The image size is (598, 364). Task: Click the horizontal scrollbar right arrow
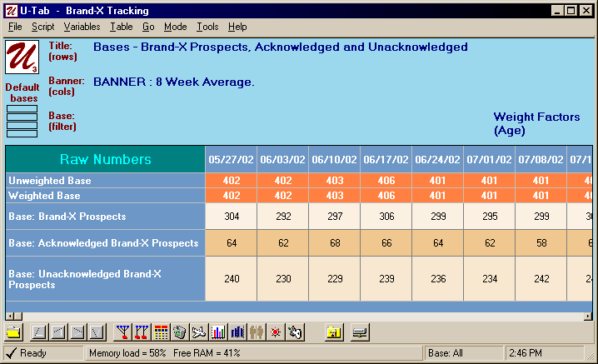[x=588, y=317]
